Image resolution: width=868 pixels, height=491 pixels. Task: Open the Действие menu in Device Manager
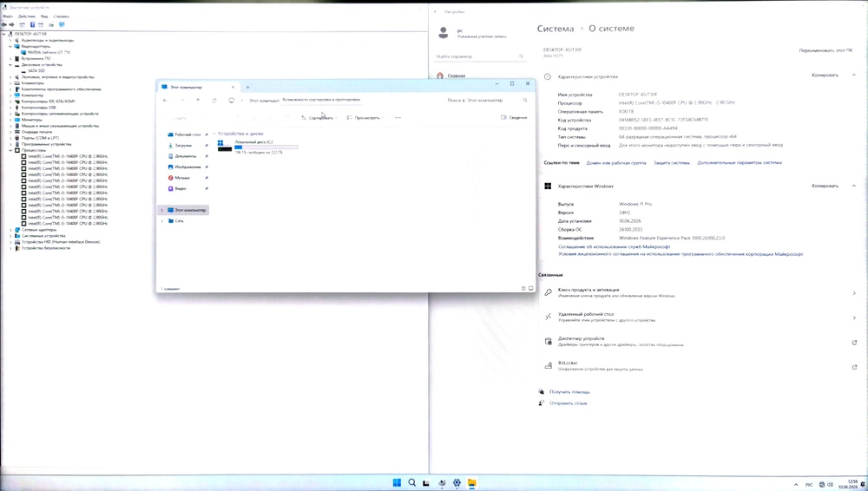tap(27, 16)
